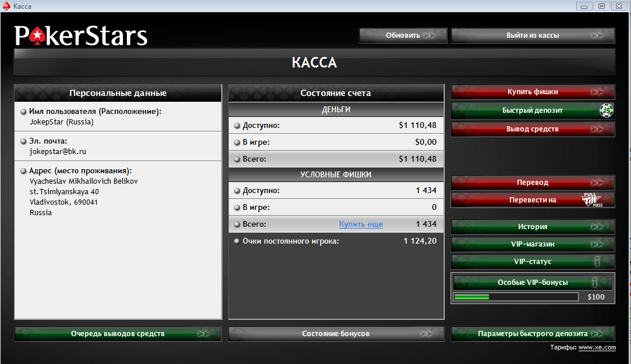Select address line st.Tsimlyanskaya 40
631x364 pixels.
point(64,192)
